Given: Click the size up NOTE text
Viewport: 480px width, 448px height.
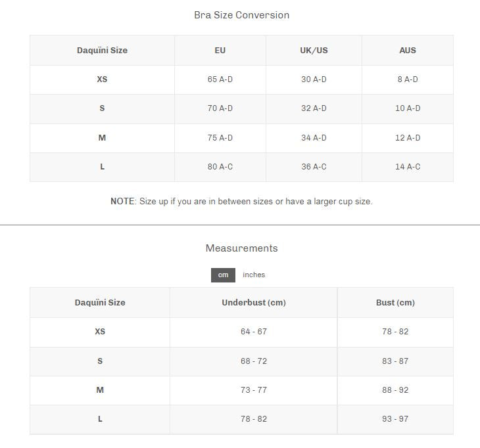Looking at the screenshot, I should point(241,202).
